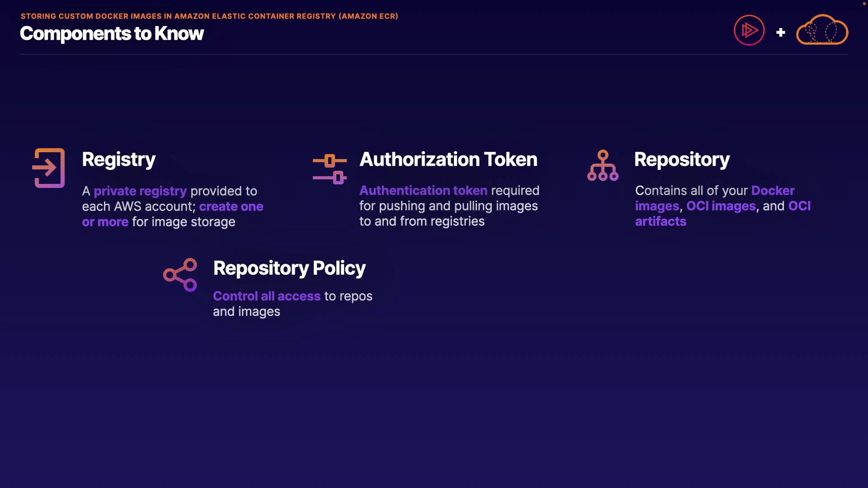Click the Repository hierarchy tree icon
This screenshot has height=488, width=868.
point(603,166)
